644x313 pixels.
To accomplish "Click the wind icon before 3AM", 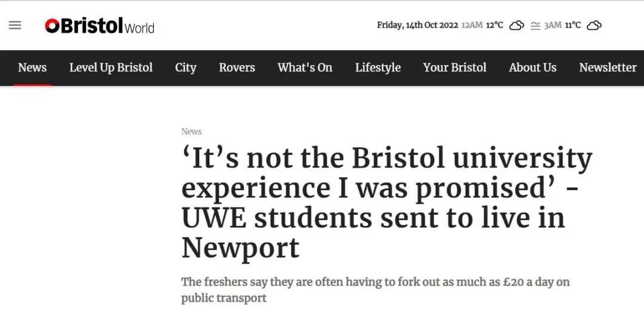I will point(535,26).
